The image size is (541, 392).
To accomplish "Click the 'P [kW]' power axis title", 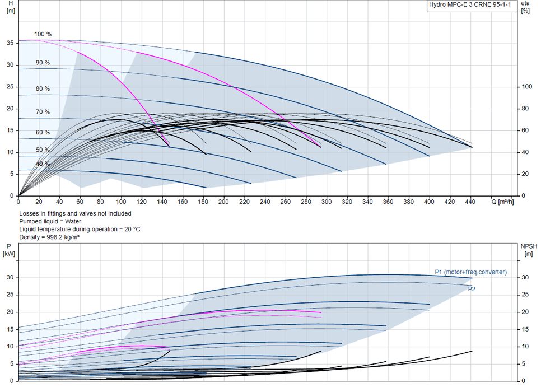I will click(x=9, y=250).
